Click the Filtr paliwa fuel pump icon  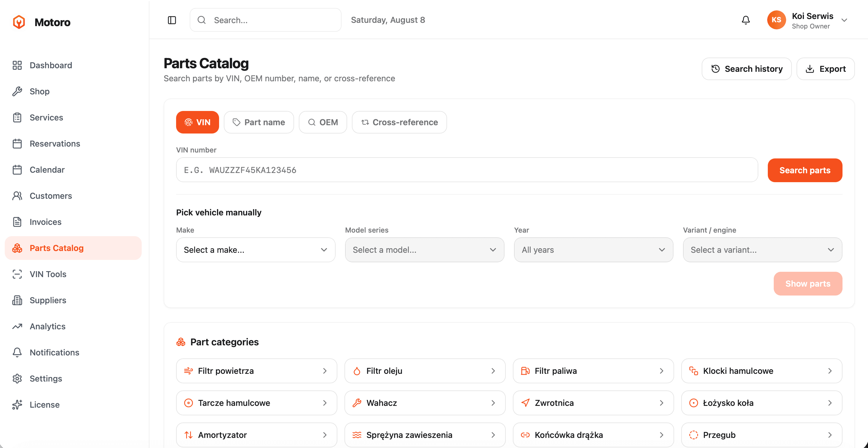pos(525,371)
